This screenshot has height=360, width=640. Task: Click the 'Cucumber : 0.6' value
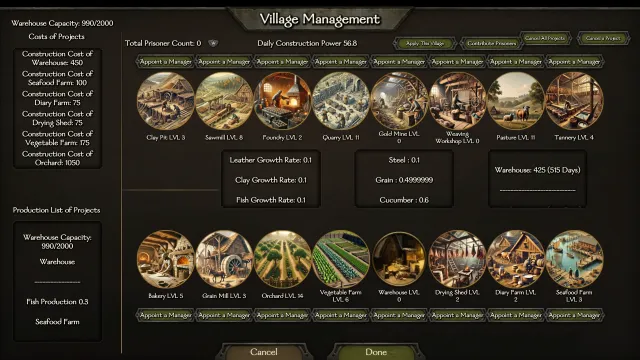tap(404, 200)
